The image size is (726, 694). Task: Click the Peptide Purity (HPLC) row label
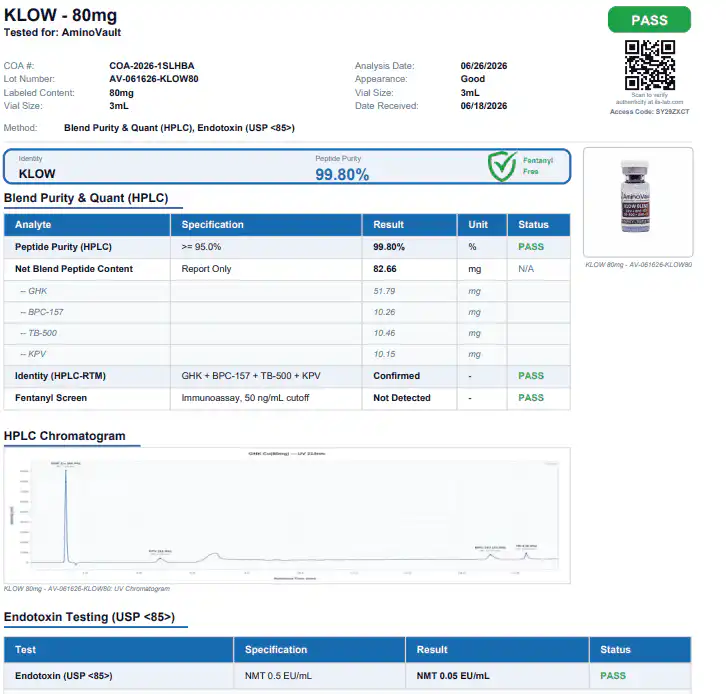click(63, 247)
